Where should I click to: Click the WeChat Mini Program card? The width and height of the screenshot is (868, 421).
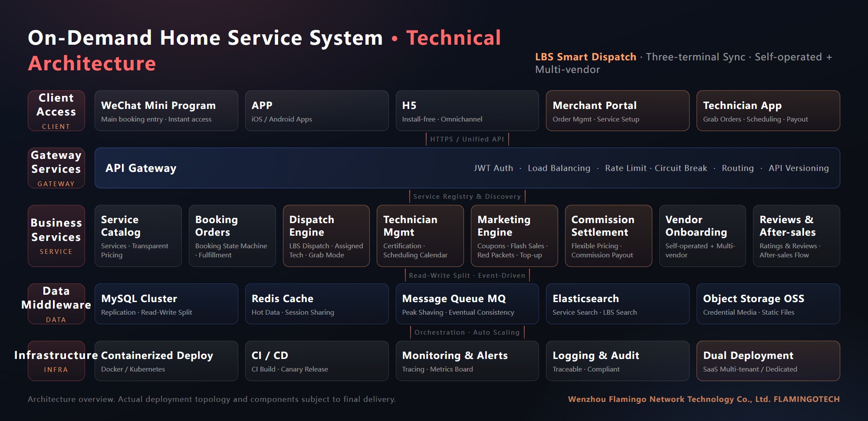[x=166, y=111]
